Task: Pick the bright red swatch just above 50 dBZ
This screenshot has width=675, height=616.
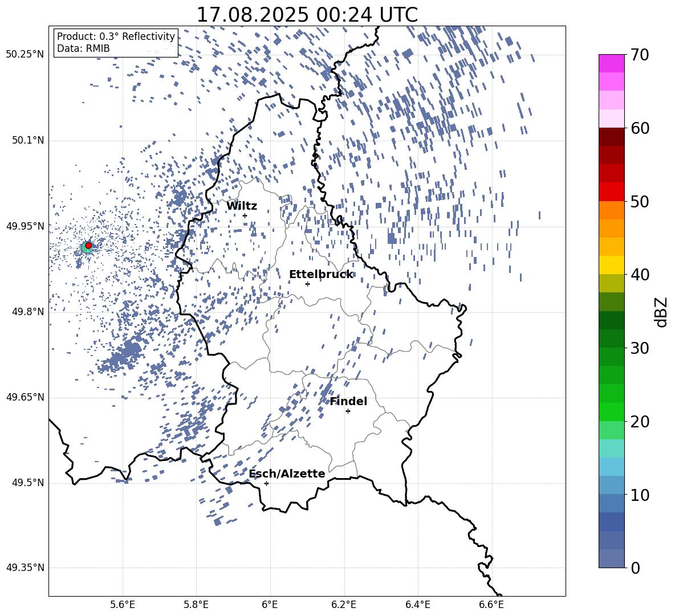Action: [612, 192]
